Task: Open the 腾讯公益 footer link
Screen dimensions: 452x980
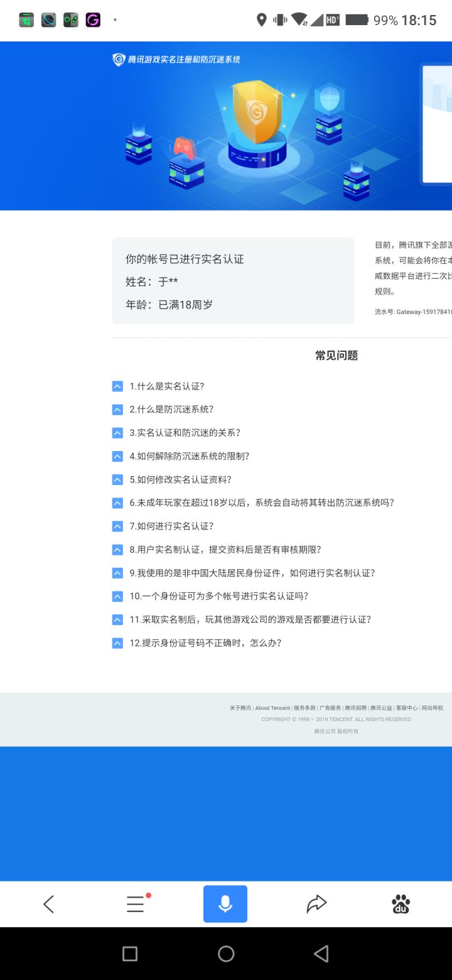Action: click(x=381, y=708)
